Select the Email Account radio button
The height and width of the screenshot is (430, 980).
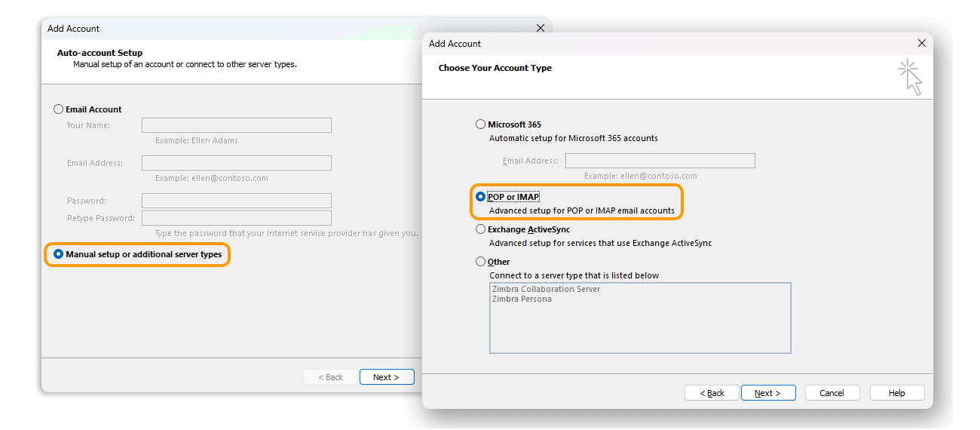pyautogui.click(x=59, y=109)
